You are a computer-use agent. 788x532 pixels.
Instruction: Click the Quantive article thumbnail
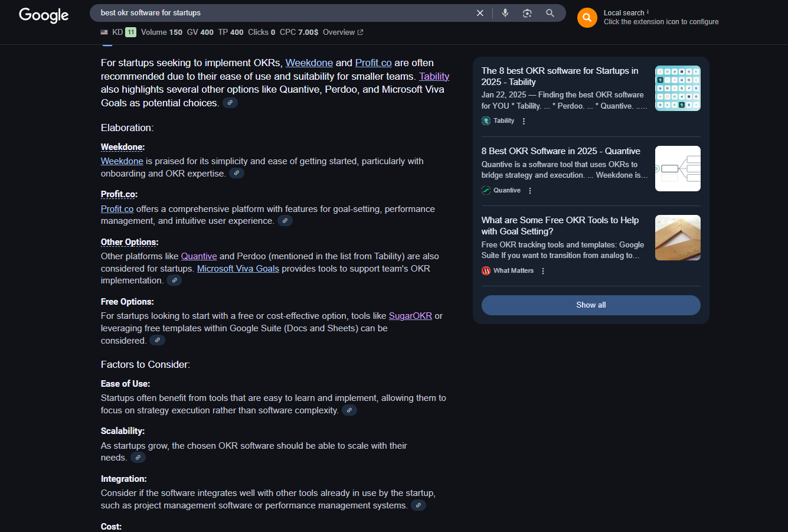(x=678, y=168)
